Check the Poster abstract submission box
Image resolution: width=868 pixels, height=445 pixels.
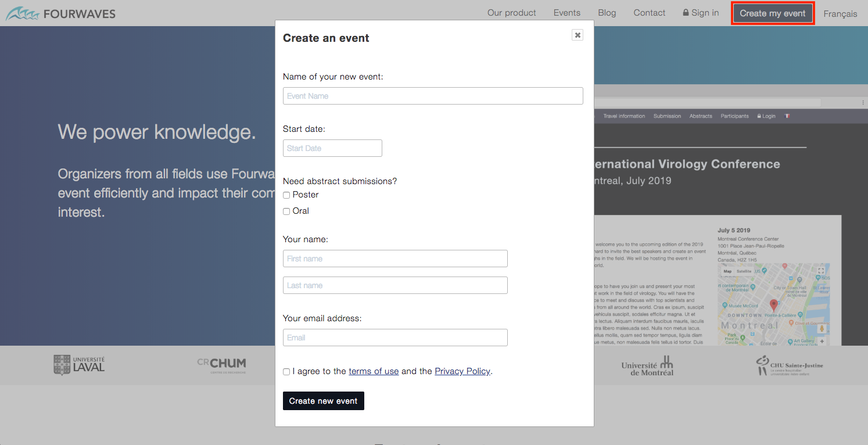pos(286,195)
